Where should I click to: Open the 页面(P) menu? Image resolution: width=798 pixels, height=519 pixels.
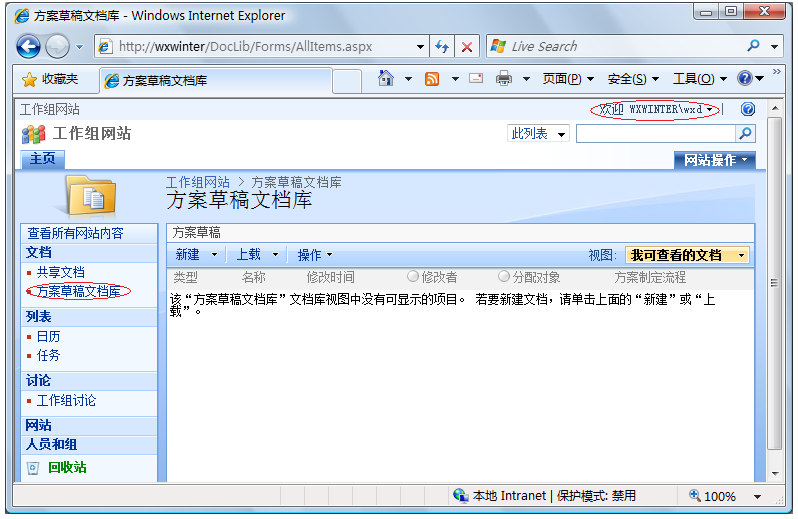pyautogui.click(x=568, y=79)
